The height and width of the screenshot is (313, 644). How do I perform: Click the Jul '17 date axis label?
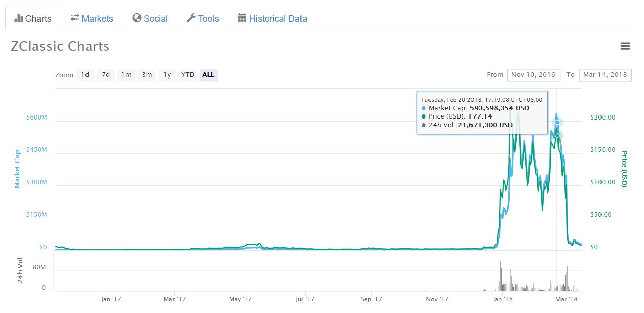(x=305, y=299)
